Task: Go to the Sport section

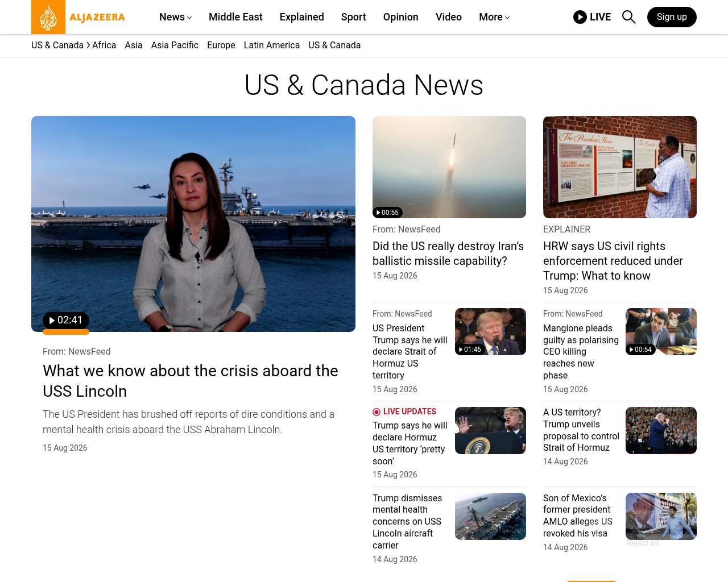Action: tap(354, 17)
